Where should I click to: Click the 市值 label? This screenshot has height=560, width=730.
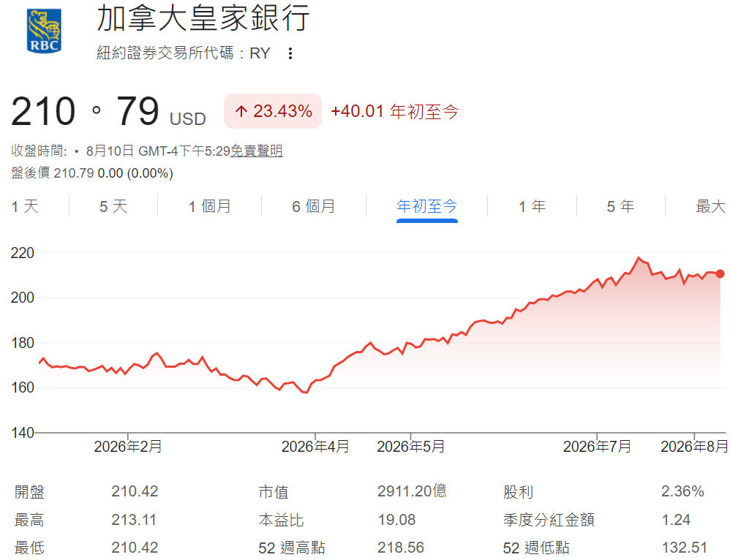[274, 491]
